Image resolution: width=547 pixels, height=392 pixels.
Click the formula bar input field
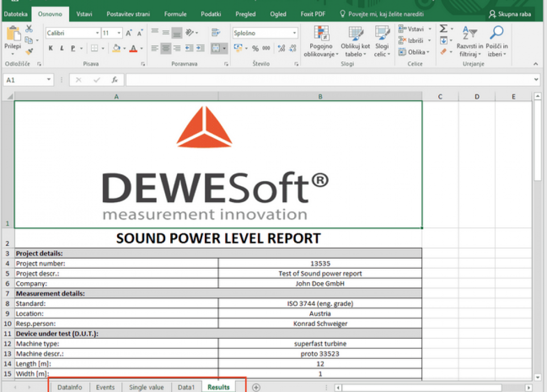coord(329,80)
